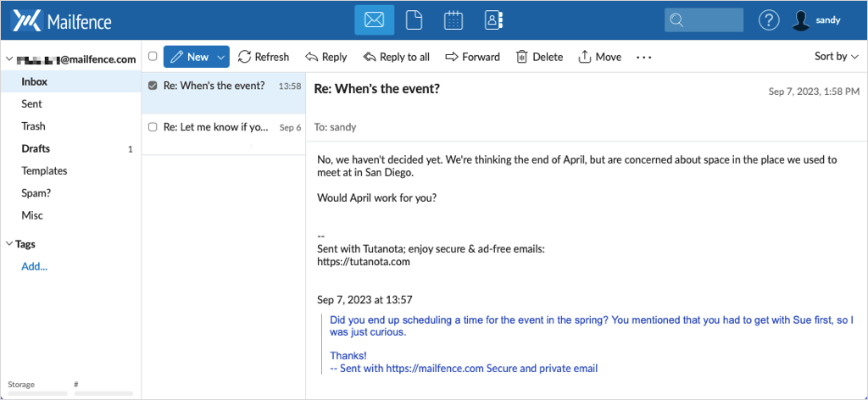Open the Drafts folder
868x400 pixels.
click(x=36, y=148)
